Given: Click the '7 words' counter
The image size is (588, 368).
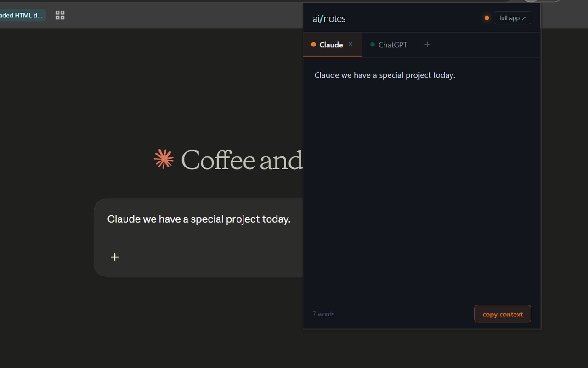Looking at the screenshot, I should [x=323, y=314].
